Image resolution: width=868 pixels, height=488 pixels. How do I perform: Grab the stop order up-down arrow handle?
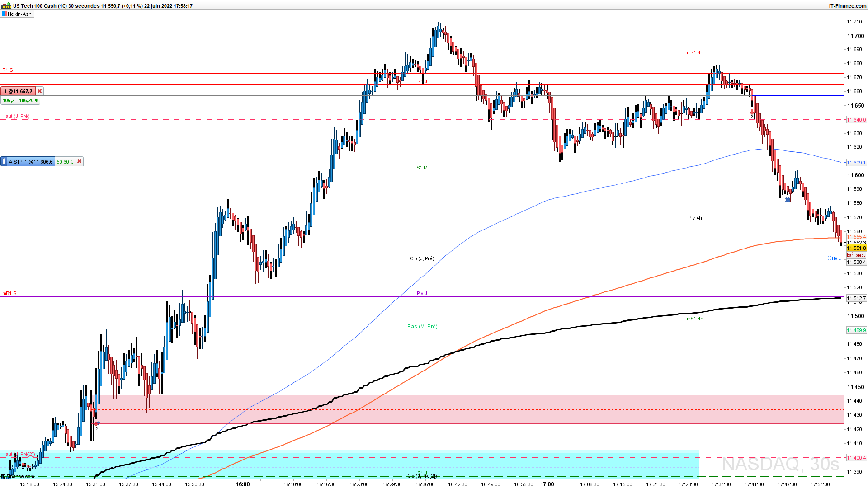click(4, 161)
